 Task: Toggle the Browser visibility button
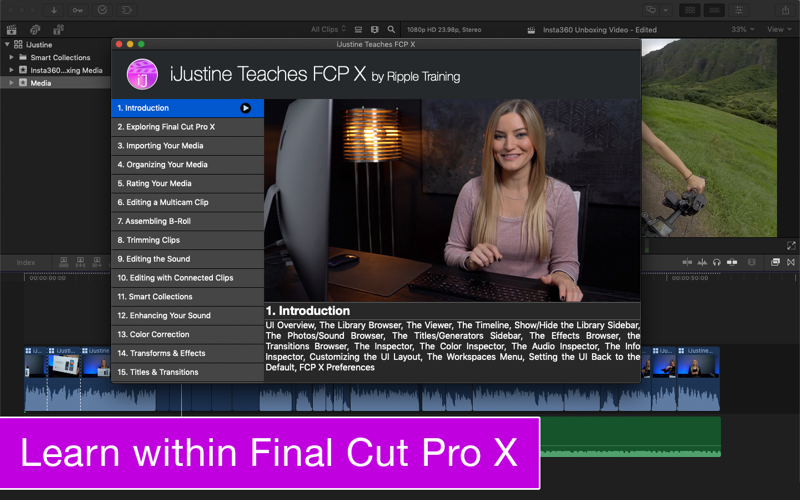(x=690, y=10)
